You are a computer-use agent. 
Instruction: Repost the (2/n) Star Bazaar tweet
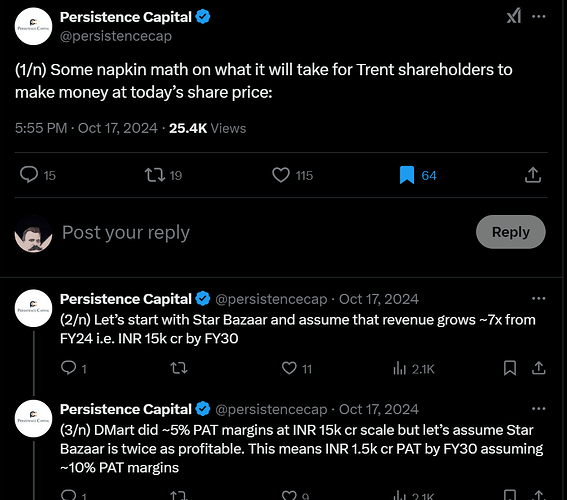[x=179, y=368]
